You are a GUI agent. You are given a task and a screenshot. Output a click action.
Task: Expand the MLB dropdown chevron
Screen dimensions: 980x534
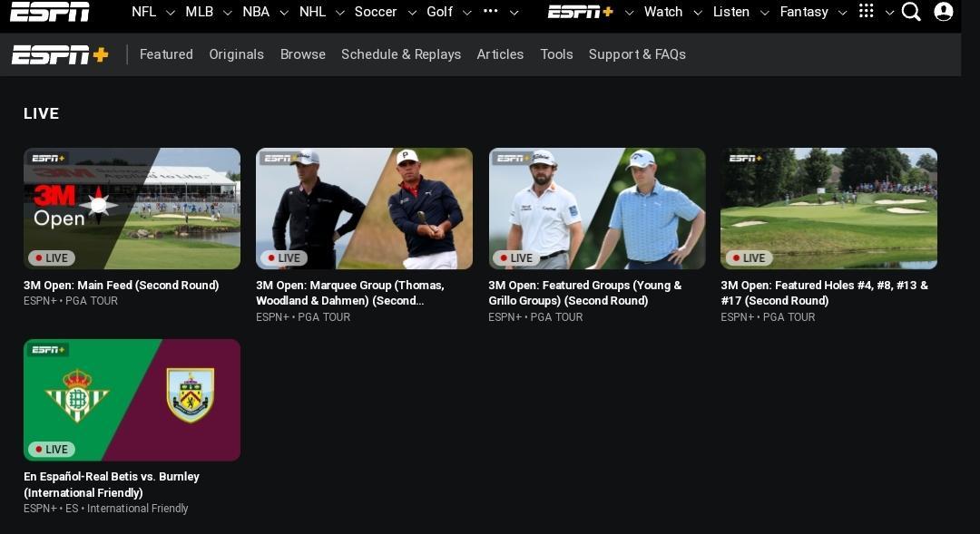point(228,13)
